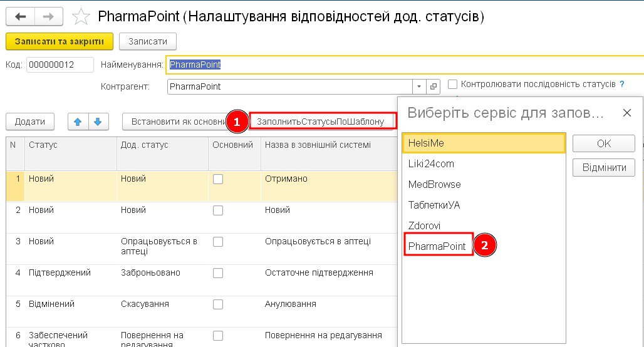The width and height of the screenshot is (644, 347).
Task: Click the Найменування input field
Action: tap(401, 65)
